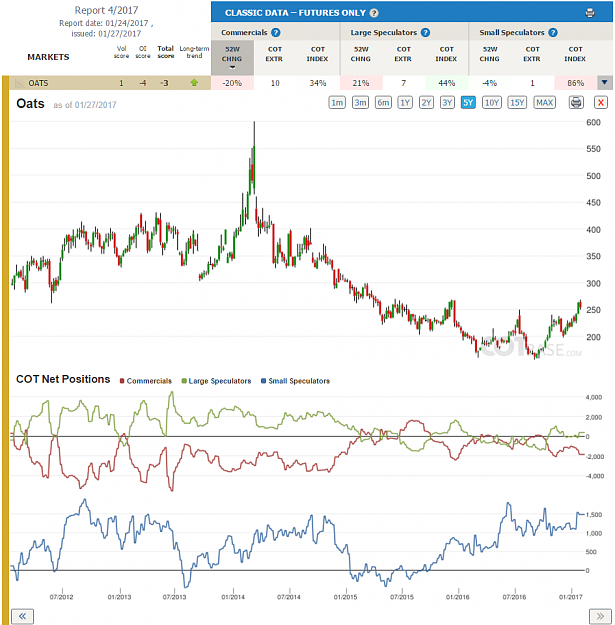The height and width of the screenshot is (625, 615).
Task: Click Small Speculators -4% value cell
Action: click(x=489, y=83)
